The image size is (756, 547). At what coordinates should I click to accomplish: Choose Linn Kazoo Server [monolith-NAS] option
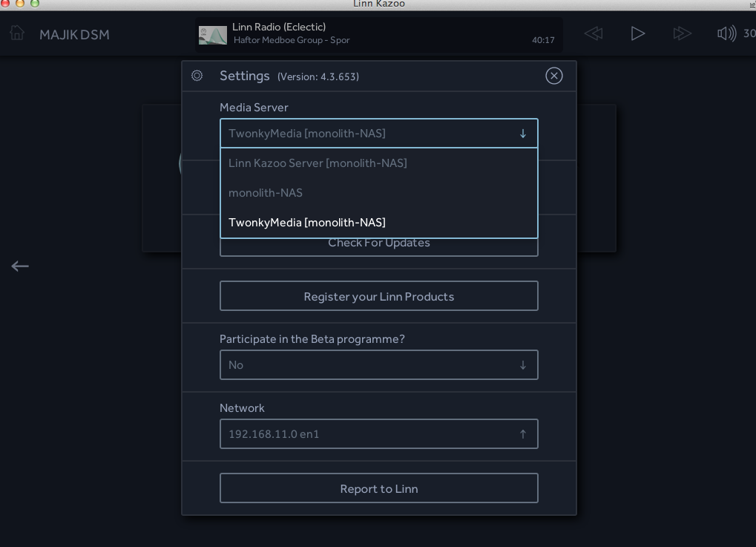coord(379,163)
